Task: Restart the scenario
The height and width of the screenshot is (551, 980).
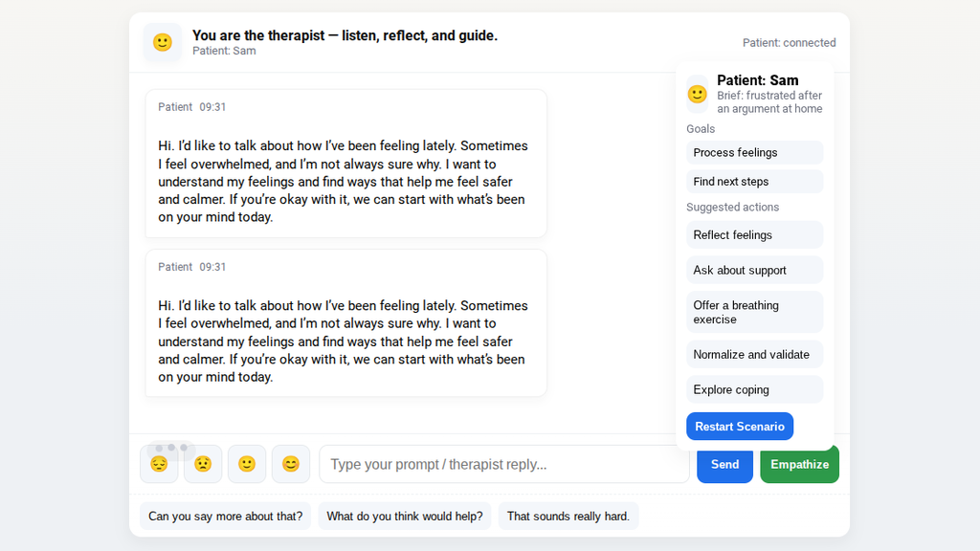Action: [740, 426]
